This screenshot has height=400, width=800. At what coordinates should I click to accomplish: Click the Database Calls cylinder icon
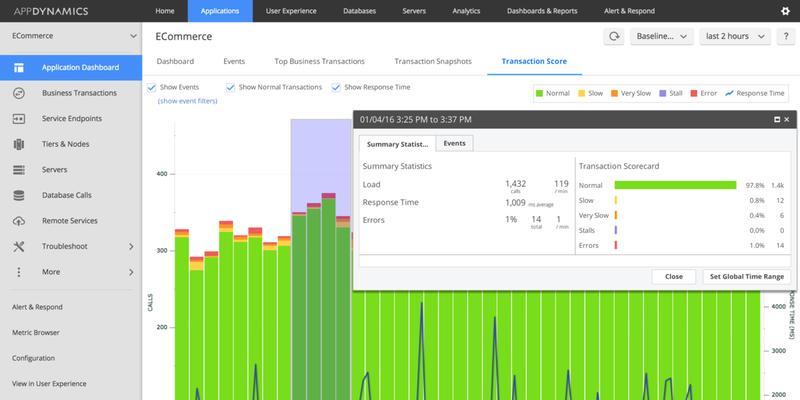pyautogui.click(x=19, y=195)
